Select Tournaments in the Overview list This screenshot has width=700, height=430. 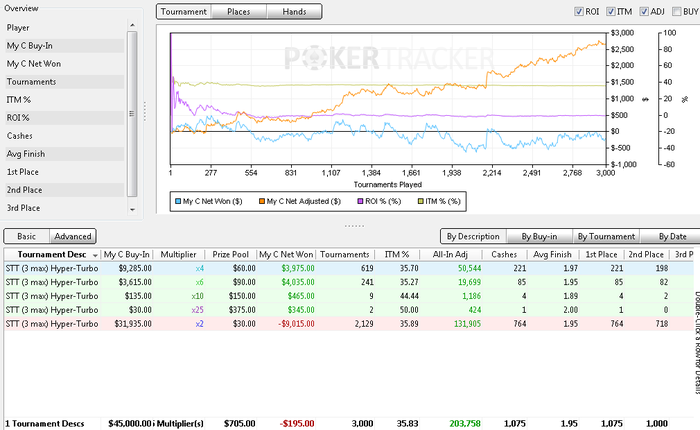[x=64, y=82]
